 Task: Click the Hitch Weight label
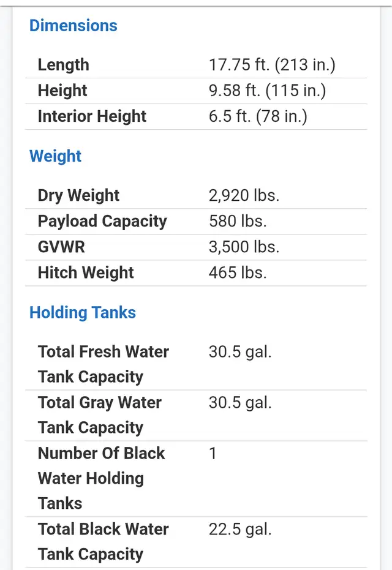click(86, 272)
